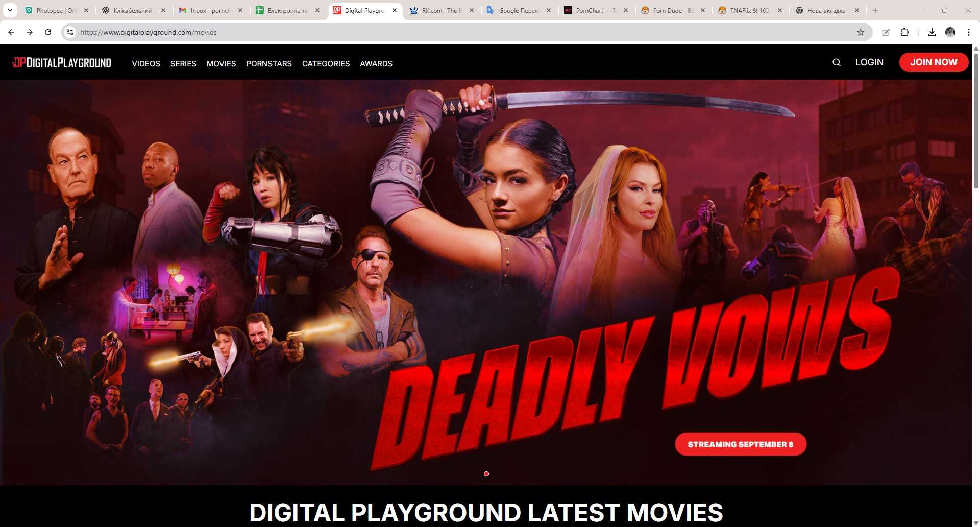This screenshot has height=527, width=980.
Task: Select PORNSTARS in the navigation bar
Action: (x=269, y=63)
